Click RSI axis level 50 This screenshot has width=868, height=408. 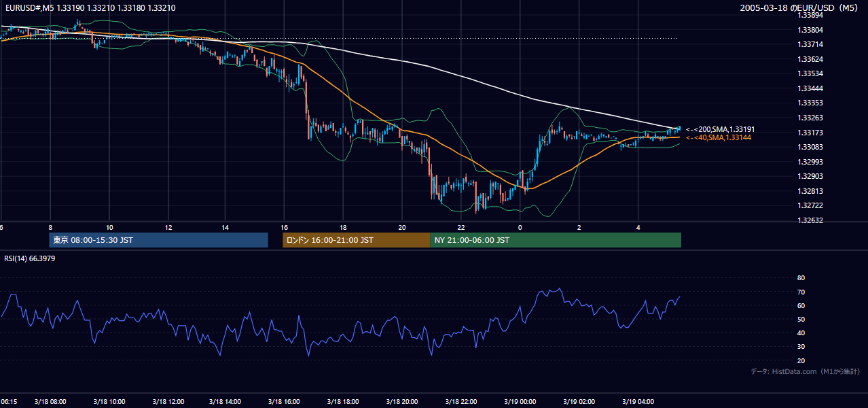801,319
